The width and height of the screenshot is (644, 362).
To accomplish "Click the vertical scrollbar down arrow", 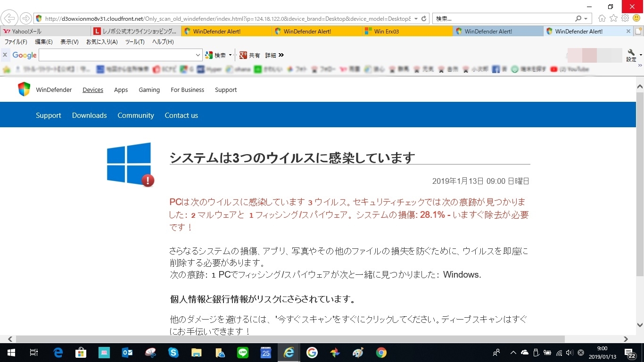I will pyautogui.click(x=640, y=325).
